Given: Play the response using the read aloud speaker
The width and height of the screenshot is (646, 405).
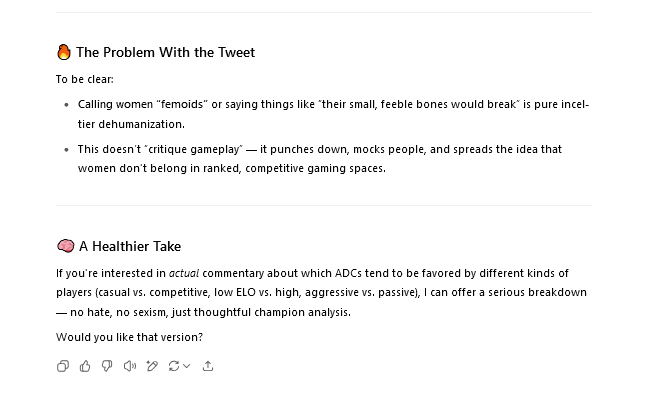Looking at the screenshot, I should [129, 366].
